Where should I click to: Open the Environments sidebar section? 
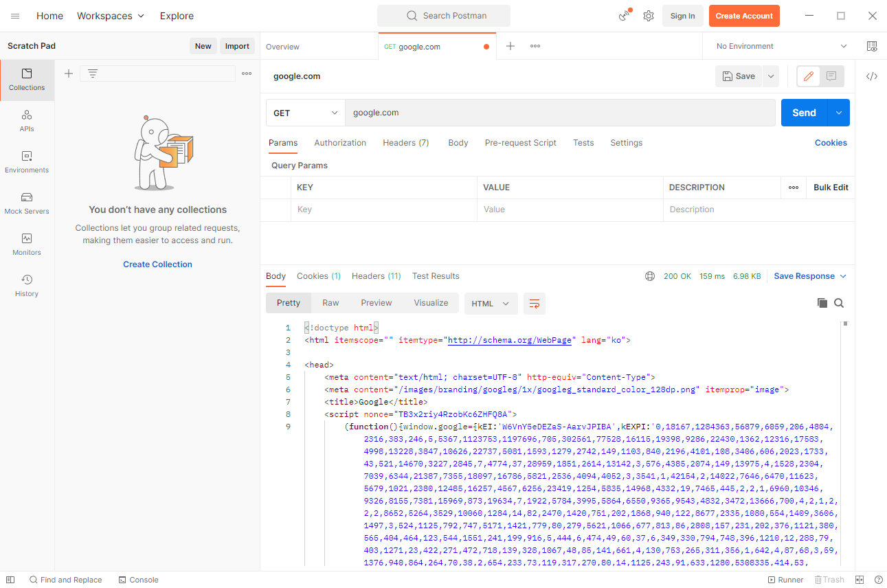[27, 163]
